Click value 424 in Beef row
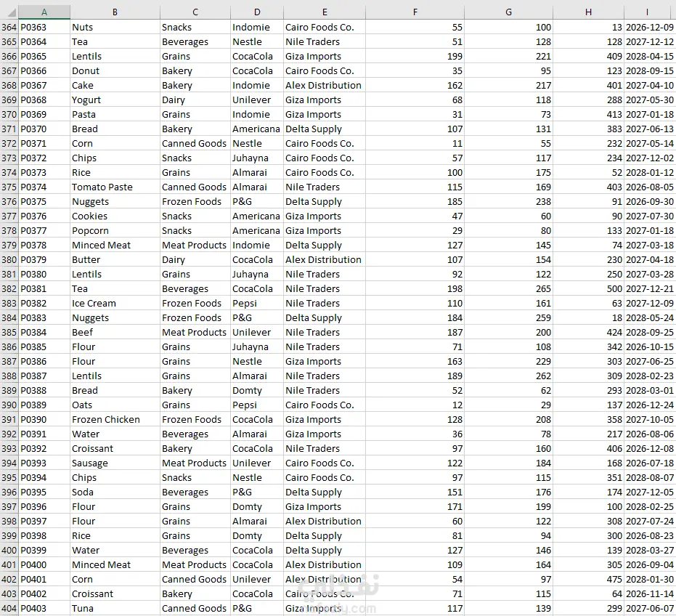This screenshot has height=616, width=676. coord(588,332)
